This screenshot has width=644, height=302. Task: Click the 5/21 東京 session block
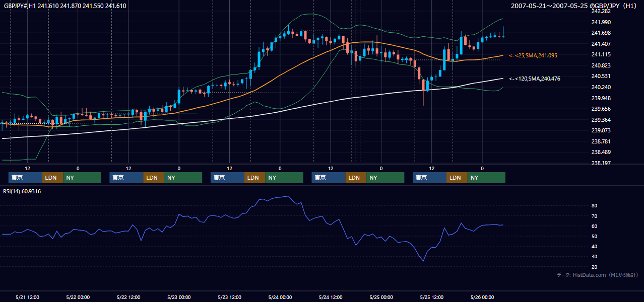(25, 178)
